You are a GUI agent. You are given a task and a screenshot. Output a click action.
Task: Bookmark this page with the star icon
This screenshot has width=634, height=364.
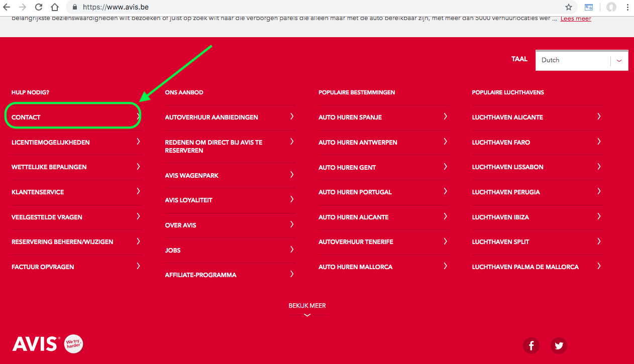[x=569, y=8]
